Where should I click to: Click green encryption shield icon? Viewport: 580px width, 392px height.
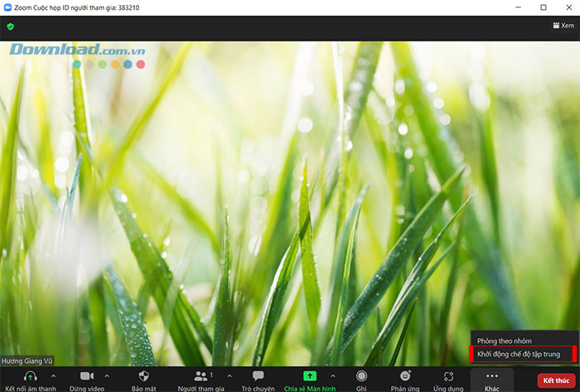(11, 27)
